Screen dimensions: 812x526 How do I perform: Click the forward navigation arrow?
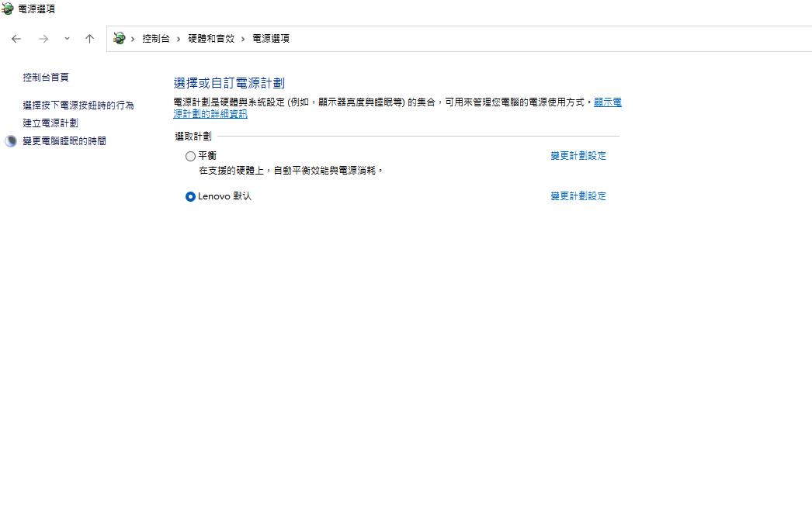[x=43, y=38]
